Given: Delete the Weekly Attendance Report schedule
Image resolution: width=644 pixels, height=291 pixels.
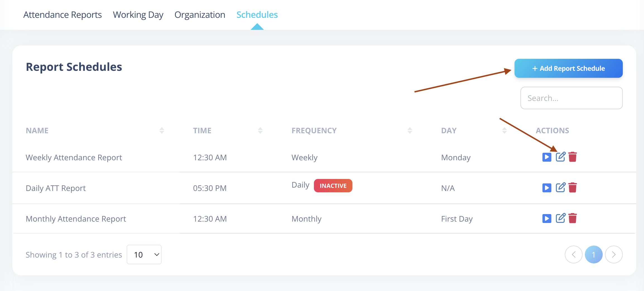Looking at the screenshot, I should (573, 157).
